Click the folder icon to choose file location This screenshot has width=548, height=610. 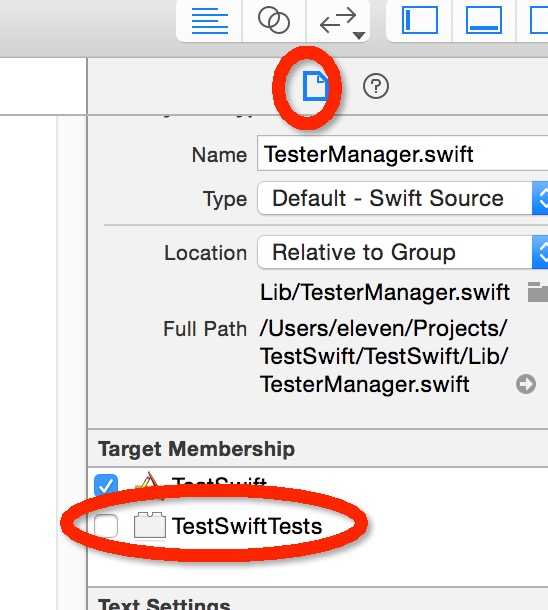[538, 292]
